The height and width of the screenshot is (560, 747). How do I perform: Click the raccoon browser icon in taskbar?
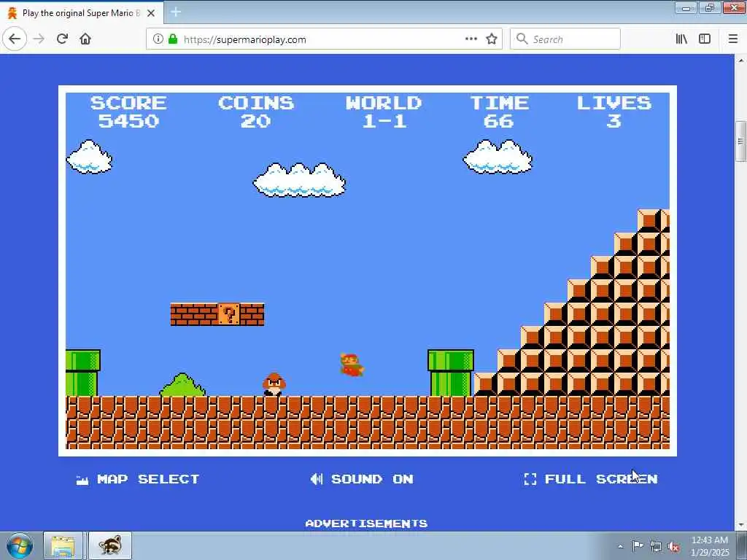(x=110, y=545)
